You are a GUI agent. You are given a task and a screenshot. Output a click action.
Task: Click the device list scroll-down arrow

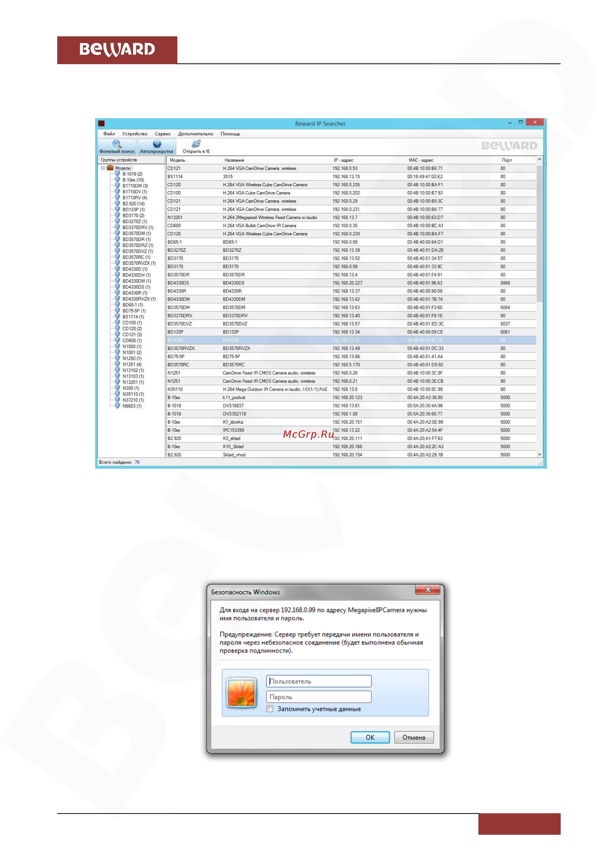tap(540, 454)
